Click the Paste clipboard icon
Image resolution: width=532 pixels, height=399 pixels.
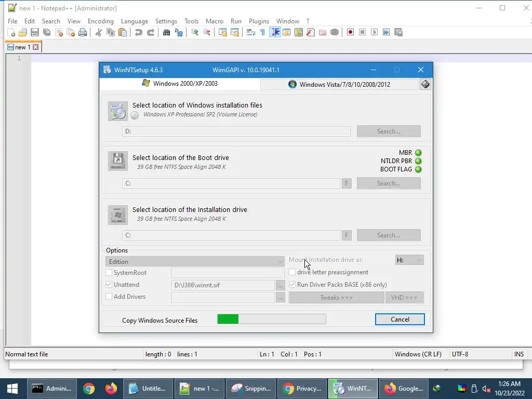(123, 32)
